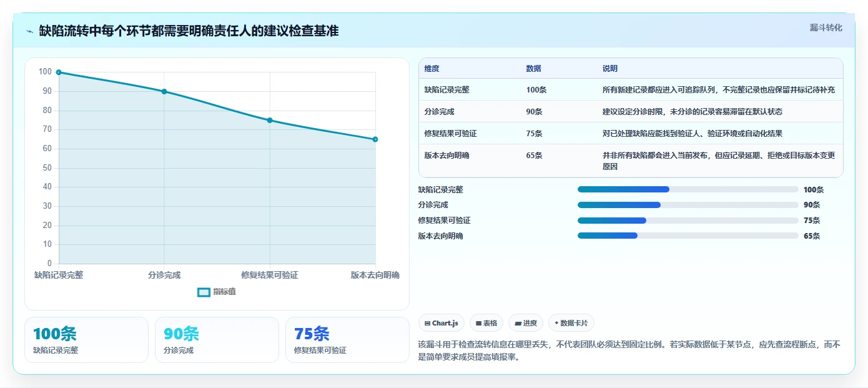Viewport: 868px width, 388px height.
Task: Click progress label 版本去向明确
Action: coord(441,236)
